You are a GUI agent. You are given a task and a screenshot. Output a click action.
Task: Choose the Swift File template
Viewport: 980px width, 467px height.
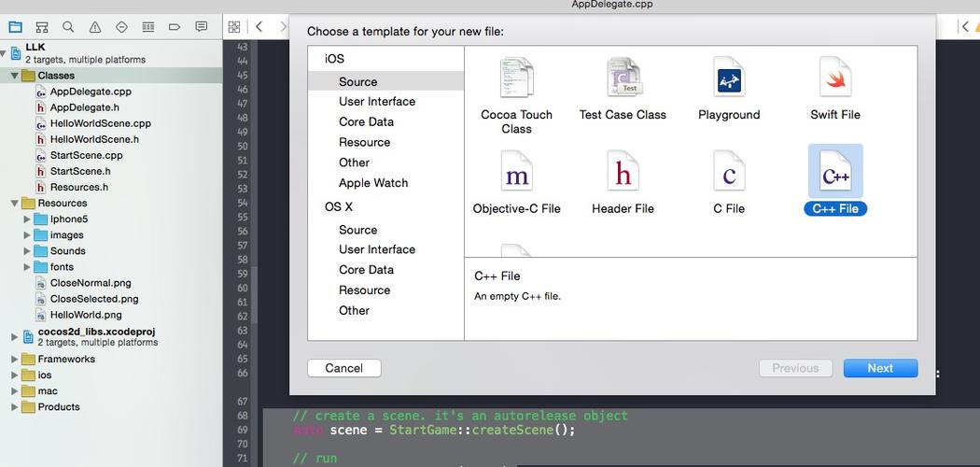click(835, 89)
